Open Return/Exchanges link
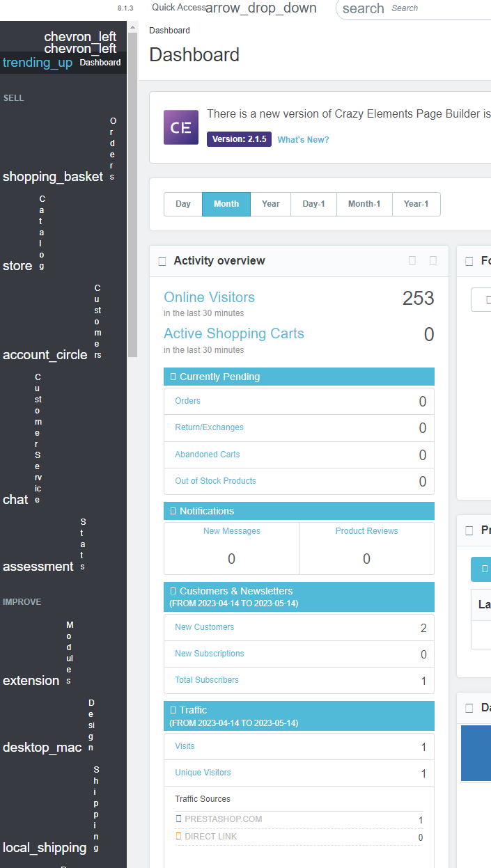491x868 pixels. click(209, 427)
